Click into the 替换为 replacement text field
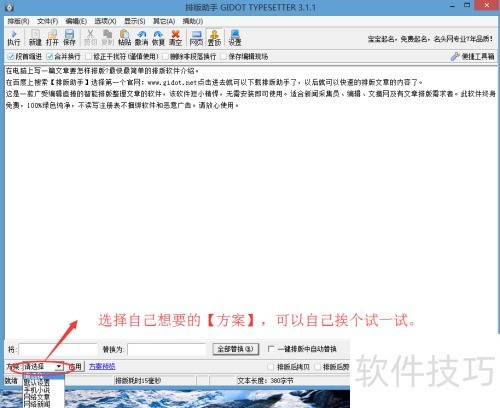 [167, 349]
